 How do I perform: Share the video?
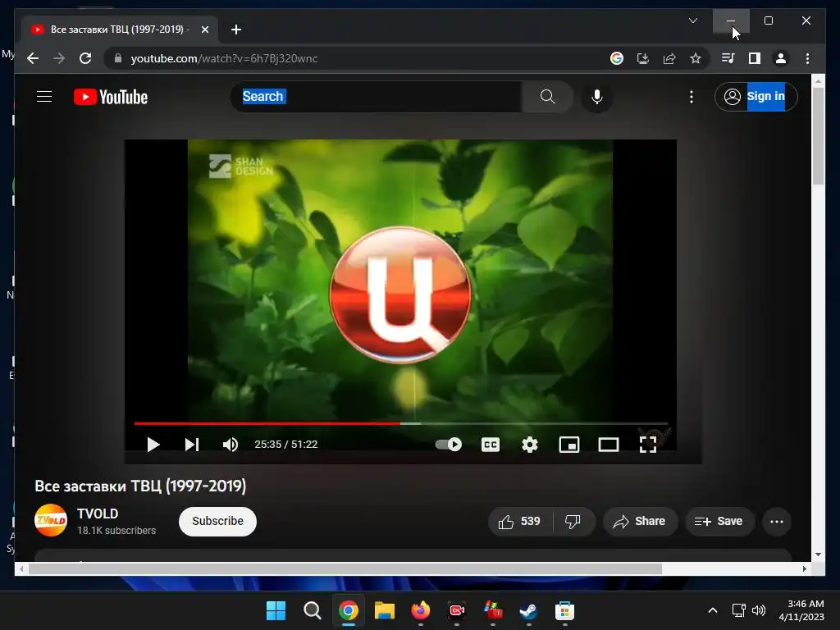[x=640, y=521]
